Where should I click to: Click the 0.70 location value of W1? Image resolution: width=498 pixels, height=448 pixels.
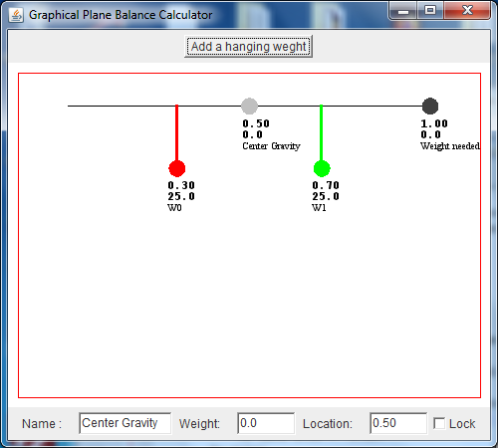tap(326, 185)
